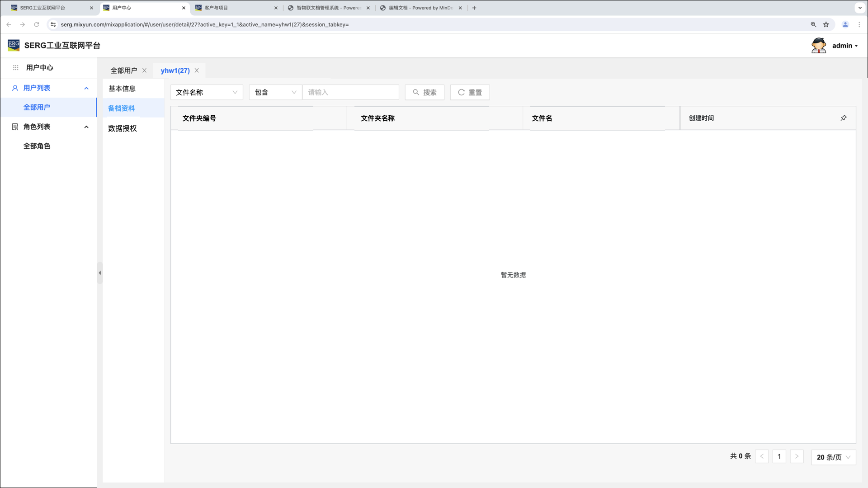This screenshot has height=488, width=868.
Task: Open the 包含 condition dropdown
Action: (x=275, y=92)
